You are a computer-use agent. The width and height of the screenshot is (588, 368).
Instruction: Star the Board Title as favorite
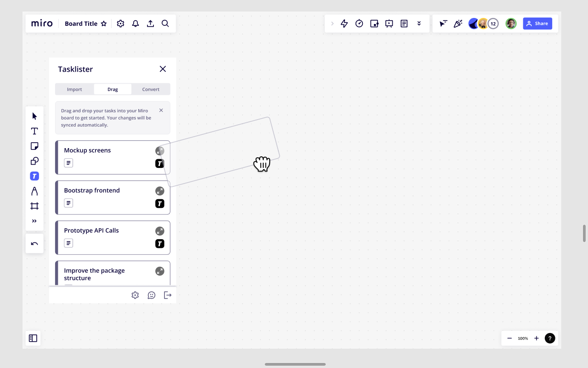[x=104, y=23]
